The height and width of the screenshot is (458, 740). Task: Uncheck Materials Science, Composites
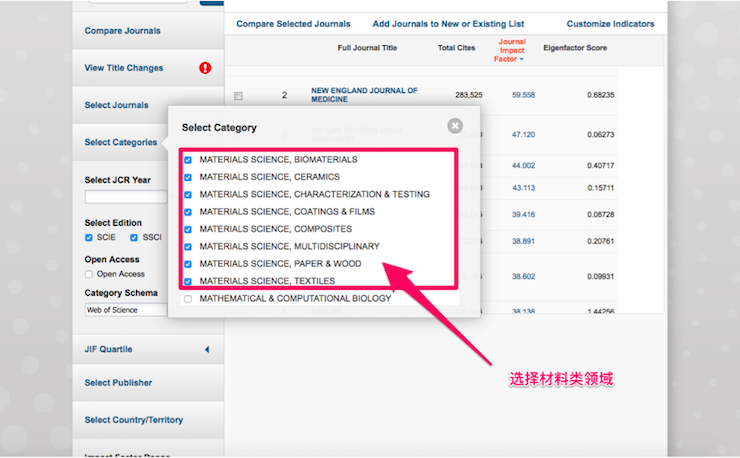(188, 229)
